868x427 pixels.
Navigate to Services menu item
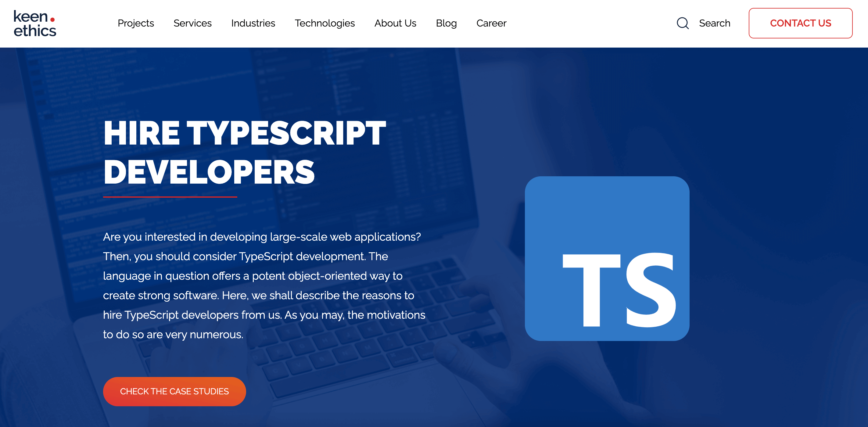[192, 23]
